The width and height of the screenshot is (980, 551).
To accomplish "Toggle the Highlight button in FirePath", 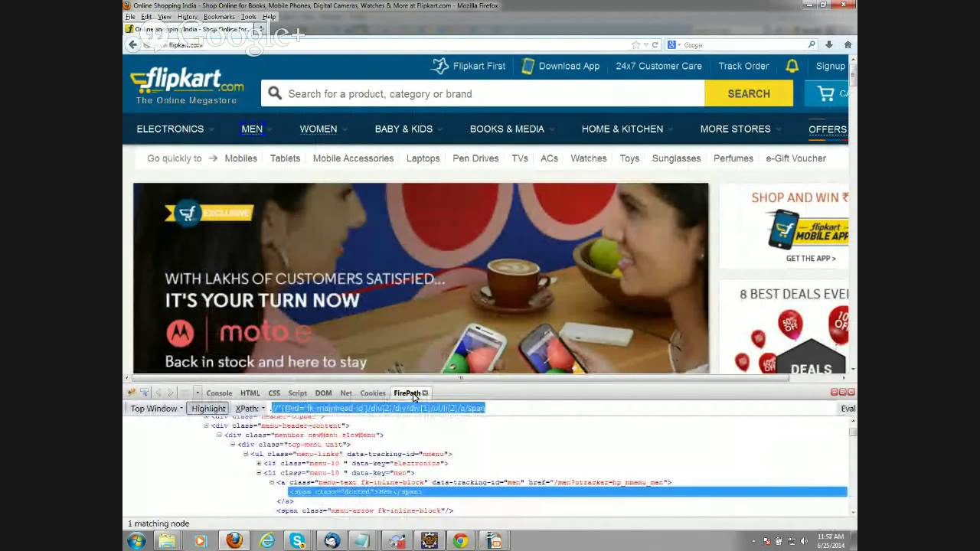I will point(208,409).
